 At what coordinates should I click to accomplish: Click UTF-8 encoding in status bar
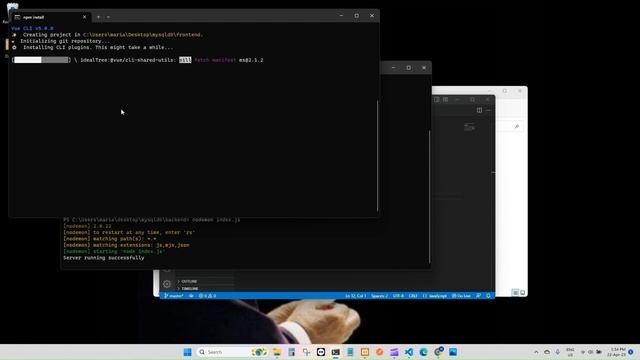pos(398,296)
